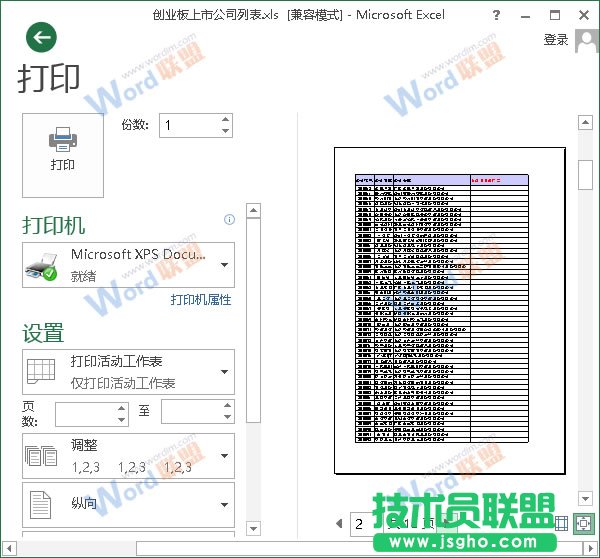Click preview scrollbar down arrow

coord(585,499)
